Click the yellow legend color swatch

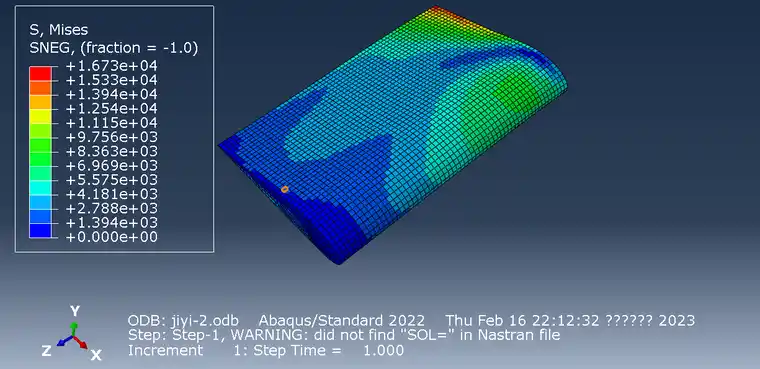(x=40, y=116)
